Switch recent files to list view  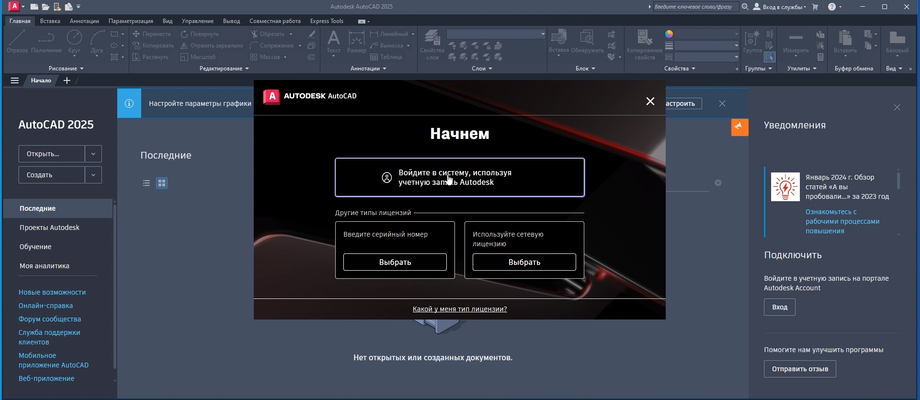pos(146,183)
